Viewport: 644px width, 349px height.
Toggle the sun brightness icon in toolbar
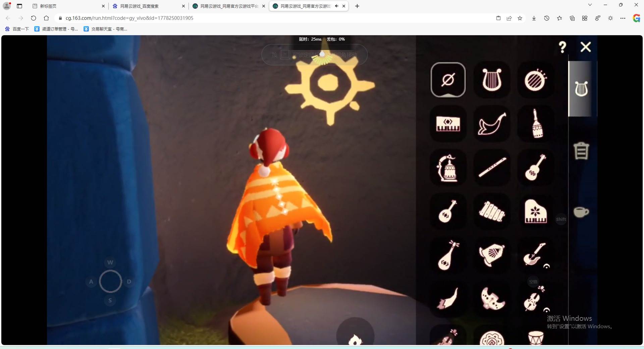(610, 18)
